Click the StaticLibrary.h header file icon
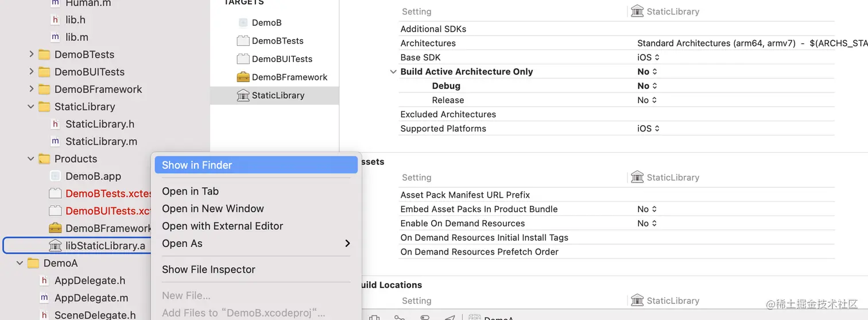Viewport: 868px width, 320px height. click(55, 124)
